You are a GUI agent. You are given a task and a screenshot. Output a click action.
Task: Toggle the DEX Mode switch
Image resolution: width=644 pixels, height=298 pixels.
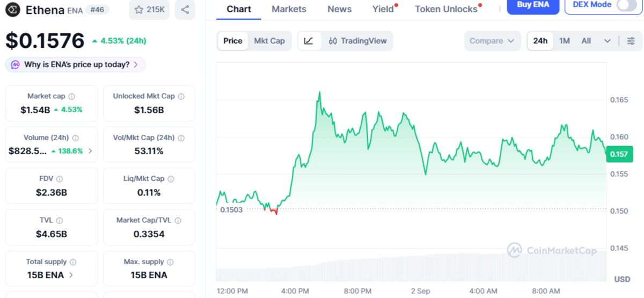[x=626, y=5]
